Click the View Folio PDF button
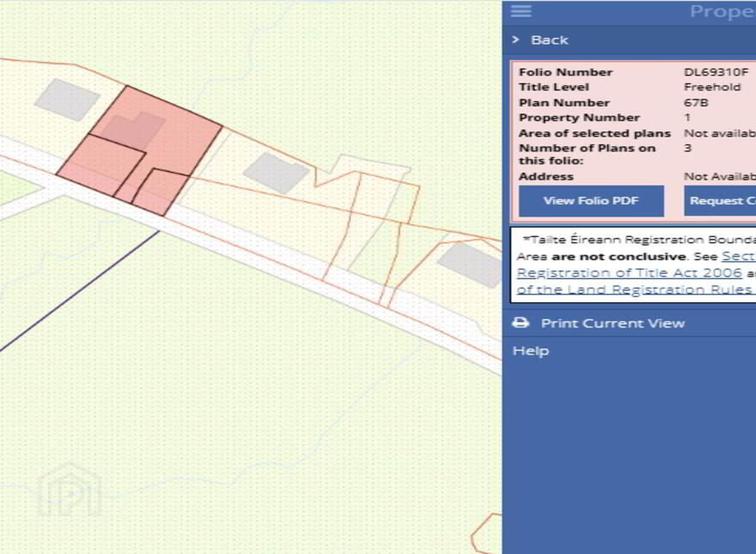Screen dimensions: 756x554 pos(591,201)
